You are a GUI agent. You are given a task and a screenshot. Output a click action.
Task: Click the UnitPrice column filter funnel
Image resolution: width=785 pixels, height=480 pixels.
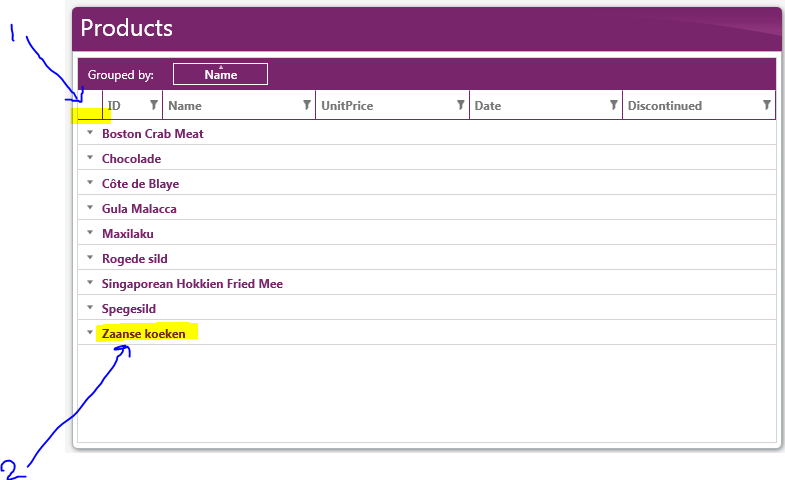[460, 105]
